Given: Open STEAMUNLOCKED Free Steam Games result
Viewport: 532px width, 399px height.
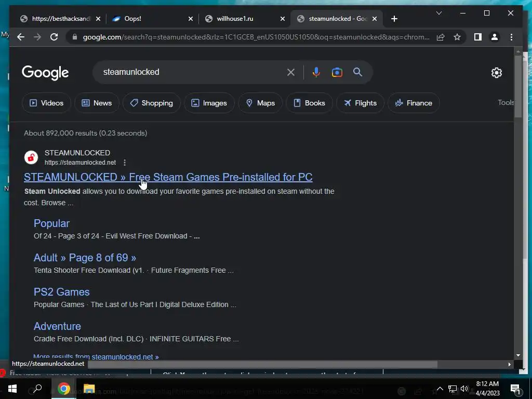Looking at the screenshot, I should point(168,177).
